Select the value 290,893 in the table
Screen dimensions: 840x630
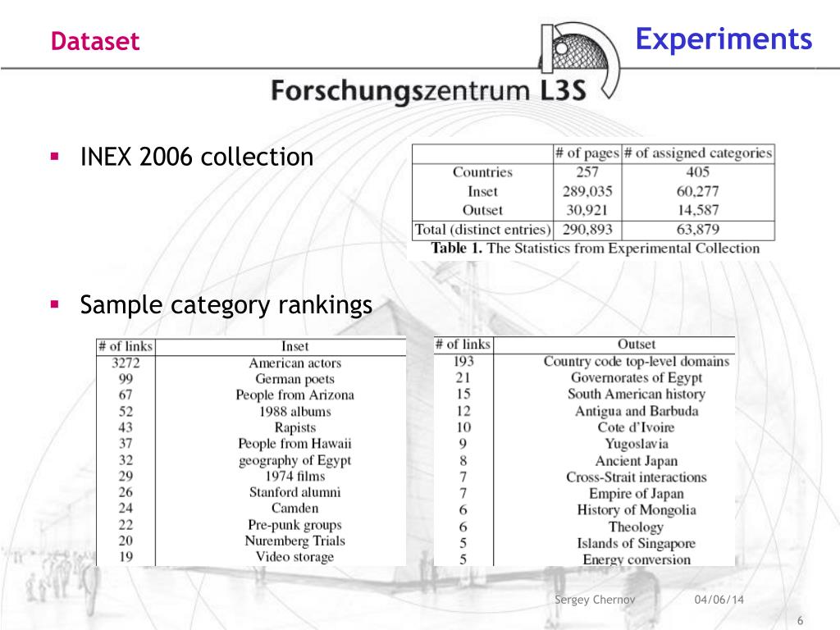(587, 230)
